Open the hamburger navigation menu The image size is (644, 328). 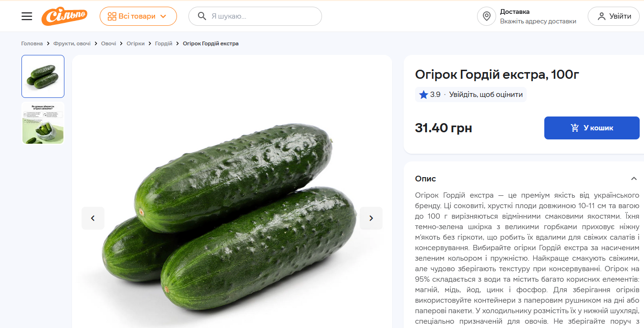[x=27, y=16]
